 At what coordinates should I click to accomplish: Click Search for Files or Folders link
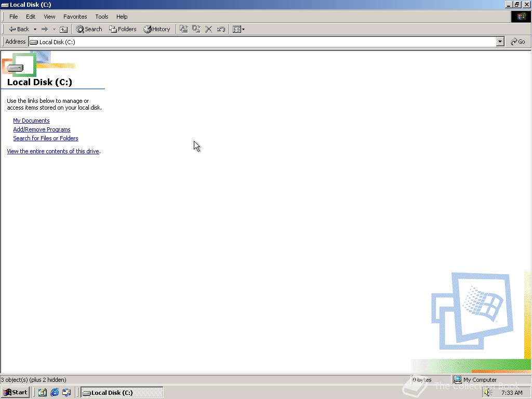point(46,138)
